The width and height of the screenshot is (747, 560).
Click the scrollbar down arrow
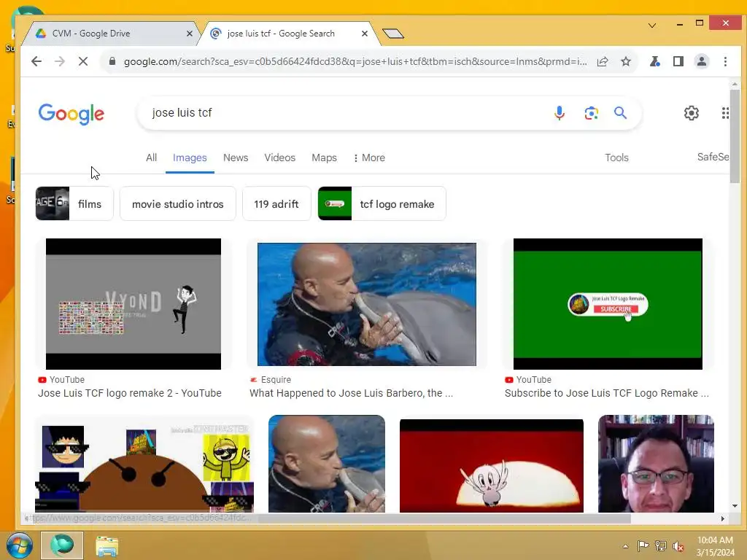(x=735, y=506)
